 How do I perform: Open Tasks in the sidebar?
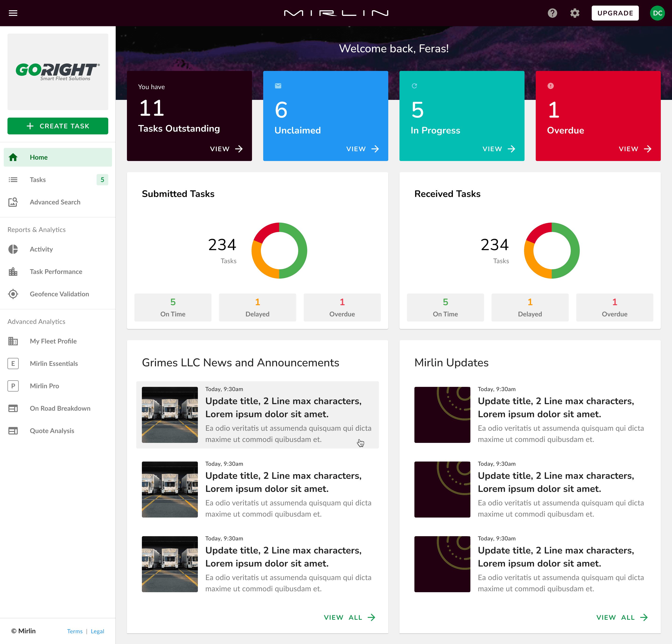click(58, 180)
